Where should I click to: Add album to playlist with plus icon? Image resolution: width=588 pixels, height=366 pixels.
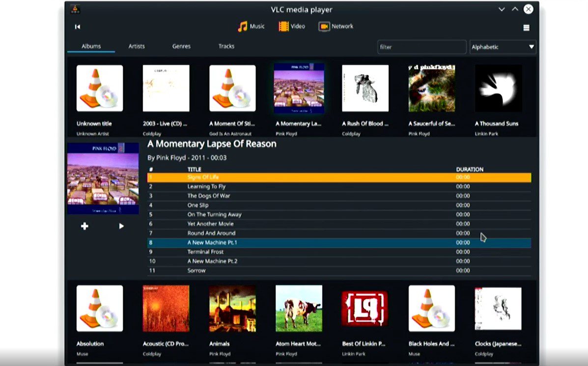[x=84, y=226]
